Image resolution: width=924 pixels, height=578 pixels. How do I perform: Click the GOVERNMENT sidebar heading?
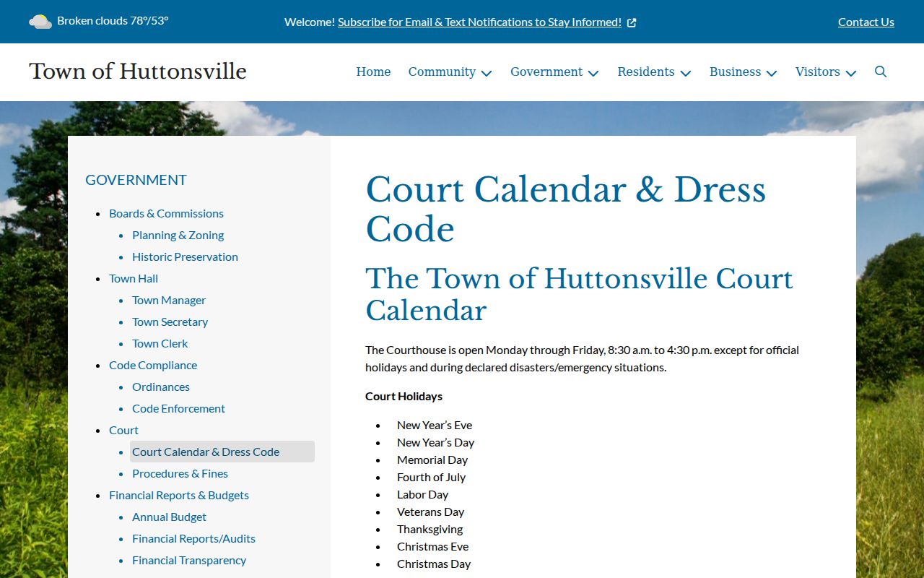(x=136, y=180)
